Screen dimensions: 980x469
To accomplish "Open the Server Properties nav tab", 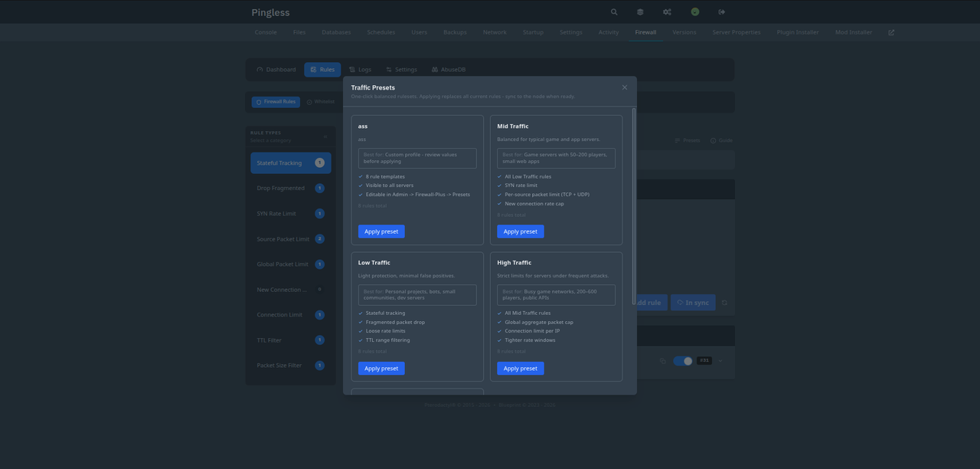I will point(737,32).
